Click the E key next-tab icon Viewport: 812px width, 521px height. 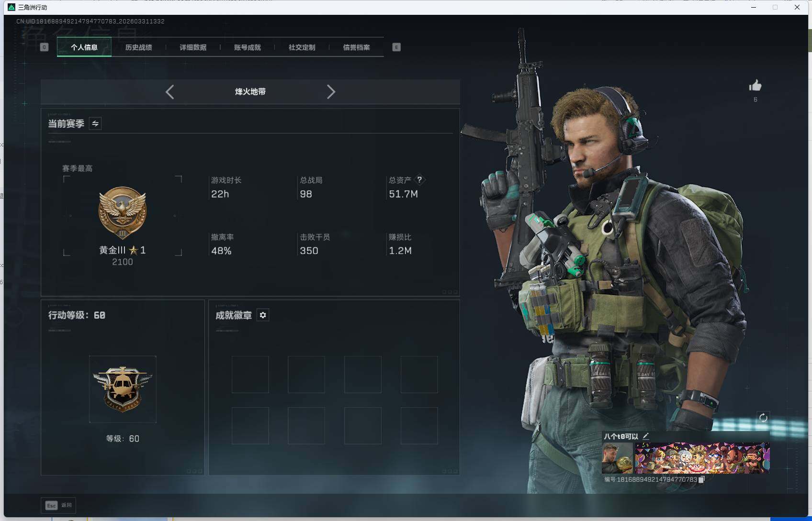coord(396,47)
